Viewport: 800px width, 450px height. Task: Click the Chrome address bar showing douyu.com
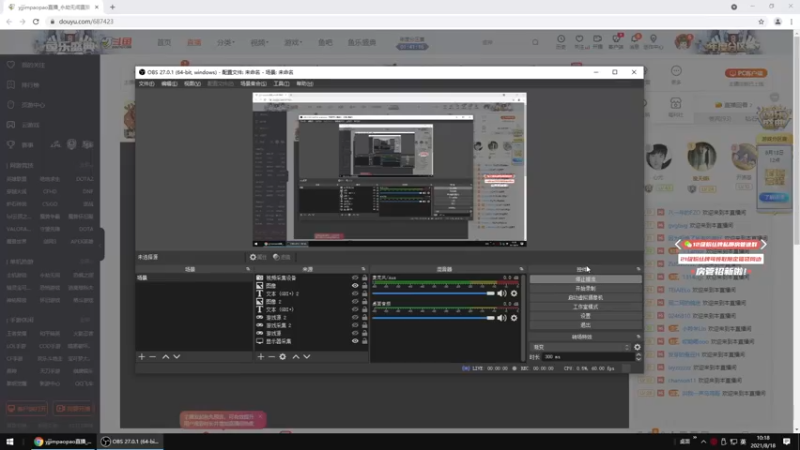tap(403, 21)
